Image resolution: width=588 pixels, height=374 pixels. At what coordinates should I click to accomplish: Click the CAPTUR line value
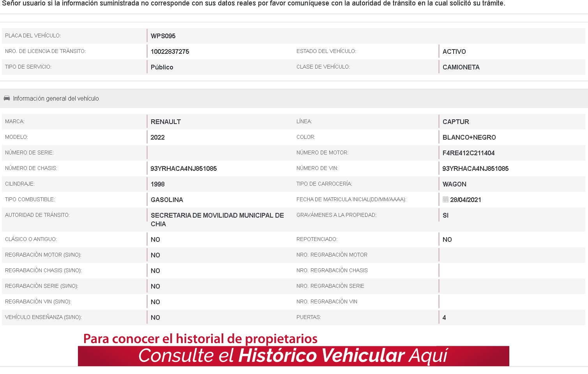tap(456, 122)
